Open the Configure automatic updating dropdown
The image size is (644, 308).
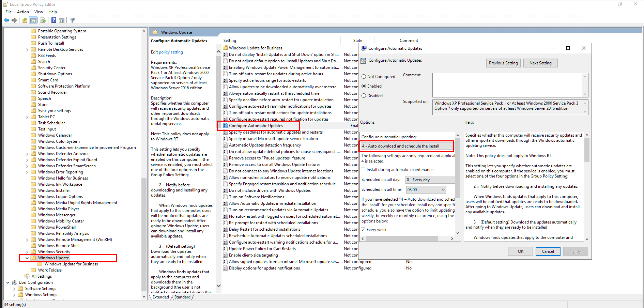click(407, 146)
